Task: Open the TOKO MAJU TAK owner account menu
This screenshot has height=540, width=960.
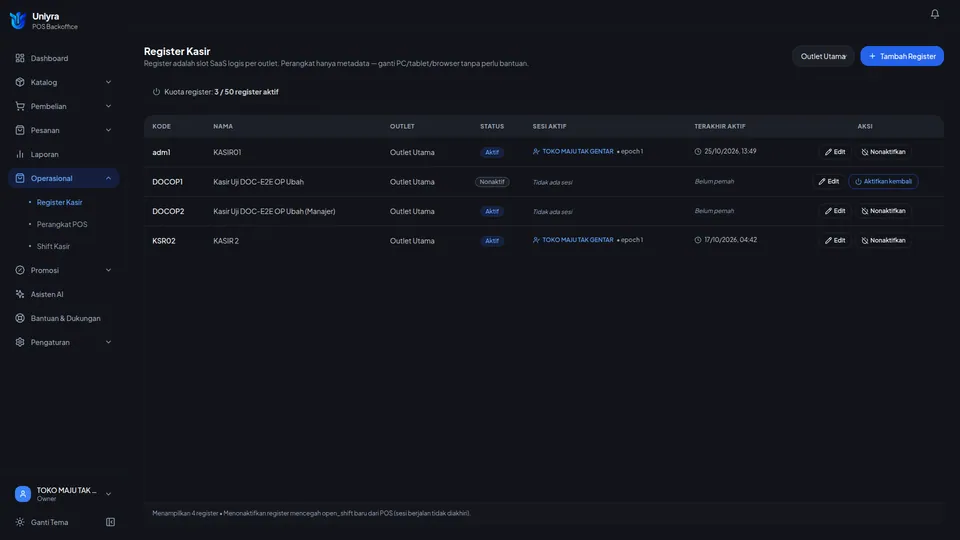Action: click(x=64, y=493)
